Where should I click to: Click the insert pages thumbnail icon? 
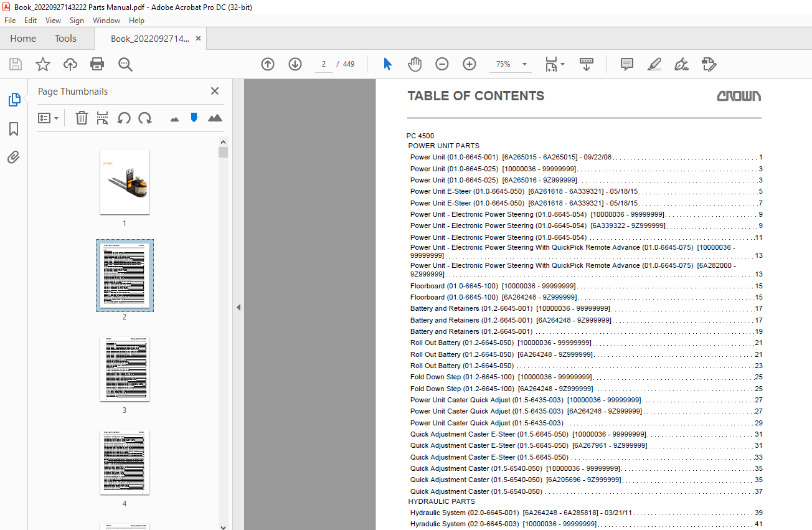point(103,118)
